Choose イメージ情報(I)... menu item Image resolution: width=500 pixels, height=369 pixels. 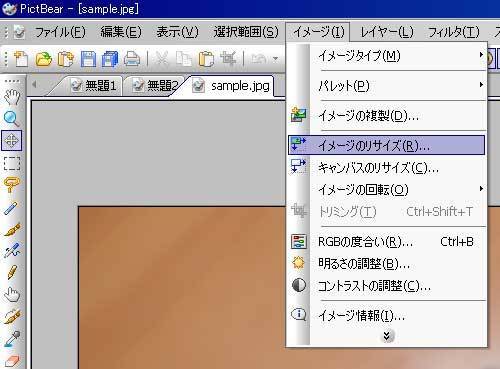[387, 315]
